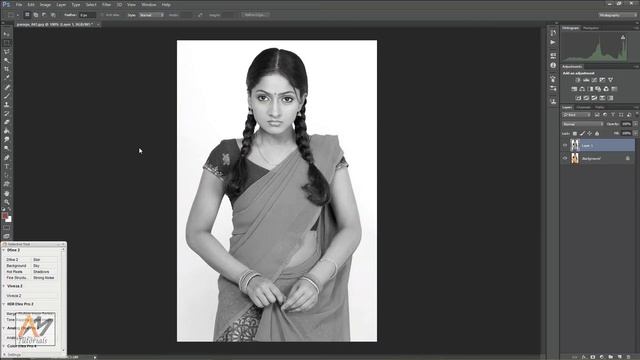This screenshot has width=640, height=360.
Task: Toggle lock image pixels
Action: [x=582, y=133]
